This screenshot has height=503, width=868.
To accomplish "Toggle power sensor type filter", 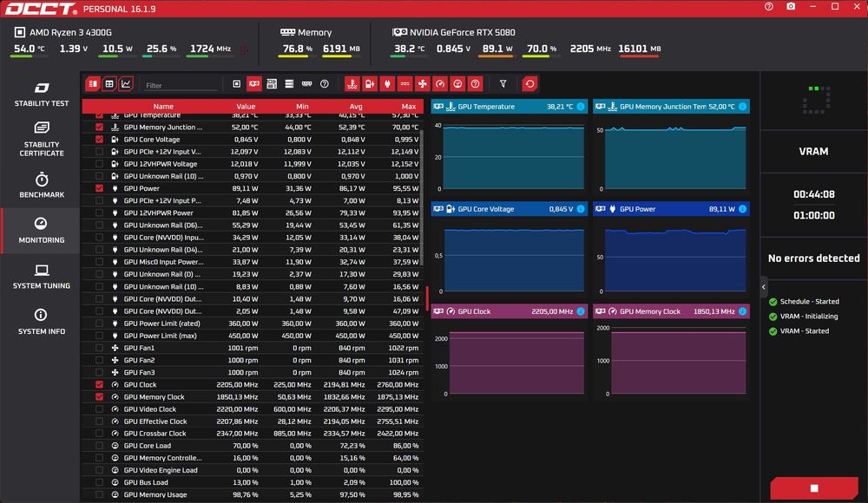I will pyautogui.click(x=387, y=84).
